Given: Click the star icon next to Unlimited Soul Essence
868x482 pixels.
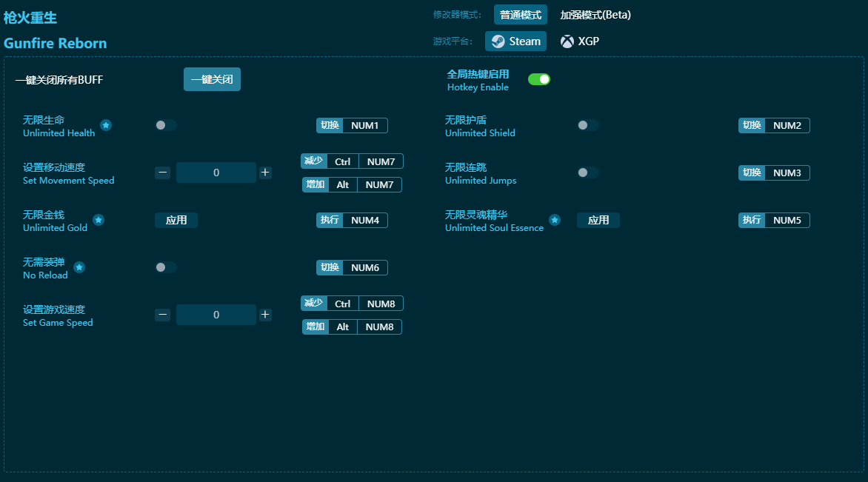Looking at the screenshot, I should click(555, 220).
